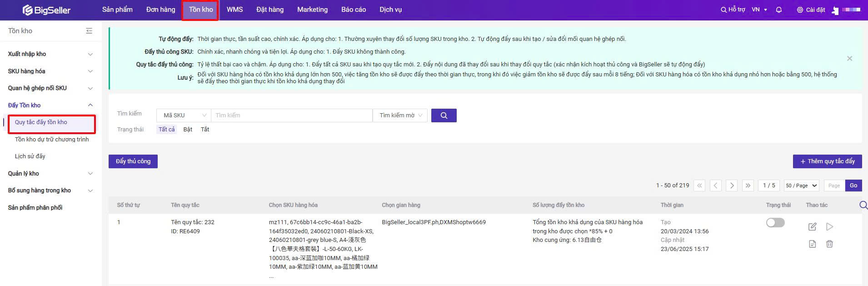Go to next page arrow
The height and width of the screenshot is (286, 868).
(x=732, y=186)
